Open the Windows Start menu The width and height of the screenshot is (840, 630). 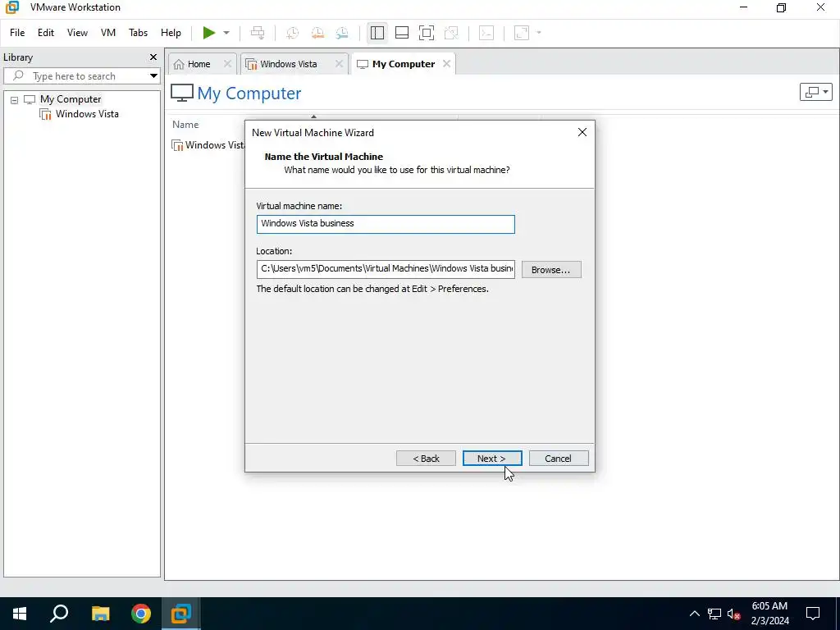point(20,614)
